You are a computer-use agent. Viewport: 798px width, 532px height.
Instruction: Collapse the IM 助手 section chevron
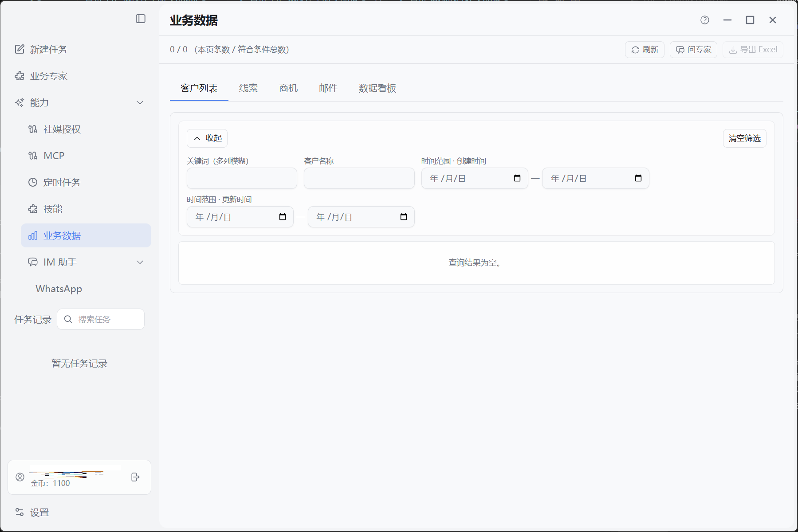tap(140, 262)
